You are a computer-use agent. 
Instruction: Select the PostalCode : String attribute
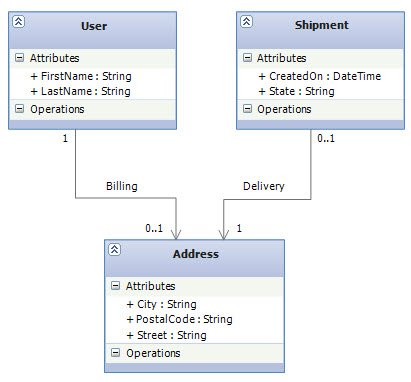click(x=179, y=319)
